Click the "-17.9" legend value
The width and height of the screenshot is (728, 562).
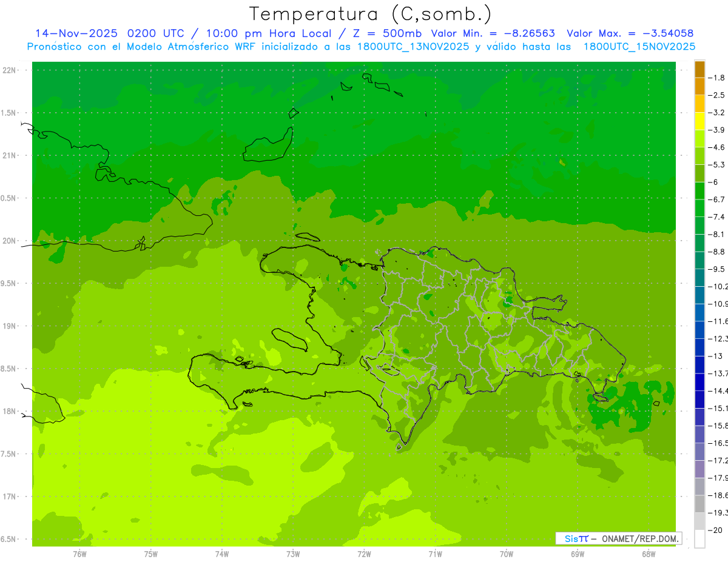click(x=718, y=478)
